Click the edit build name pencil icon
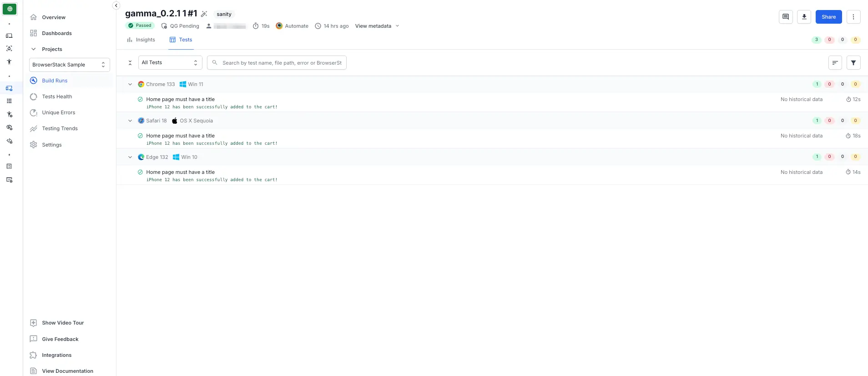This screenshot has width=868, height=376. pyautogui.click(x=204, y=14)
